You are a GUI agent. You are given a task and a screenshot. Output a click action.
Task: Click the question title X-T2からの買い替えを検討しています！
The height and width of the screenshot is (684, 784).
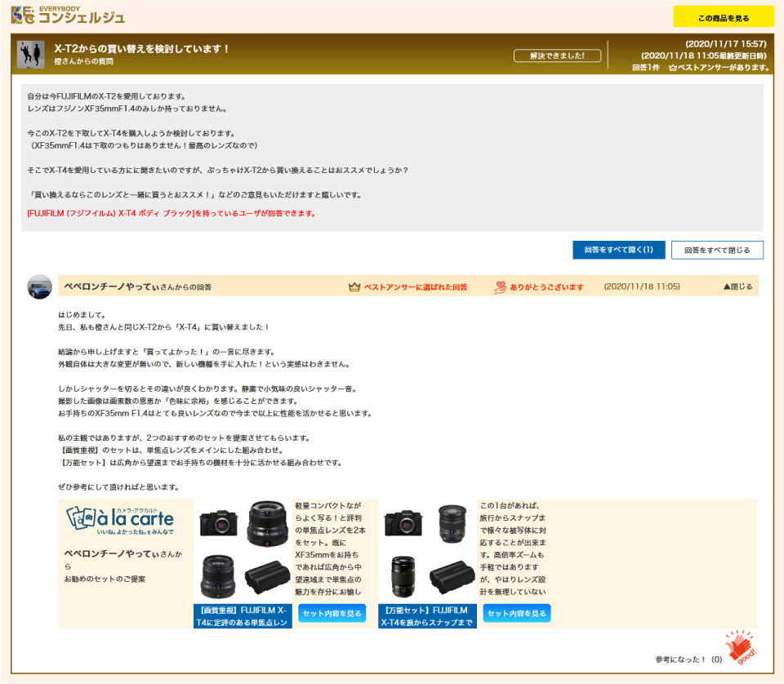tap(141, 48)
